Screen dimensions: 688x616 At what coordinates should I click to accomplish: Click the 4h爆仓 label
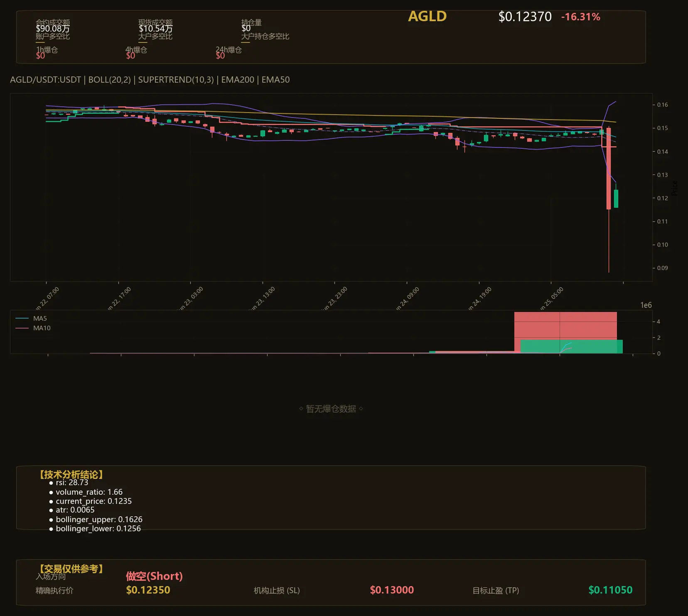pos(136,50)
